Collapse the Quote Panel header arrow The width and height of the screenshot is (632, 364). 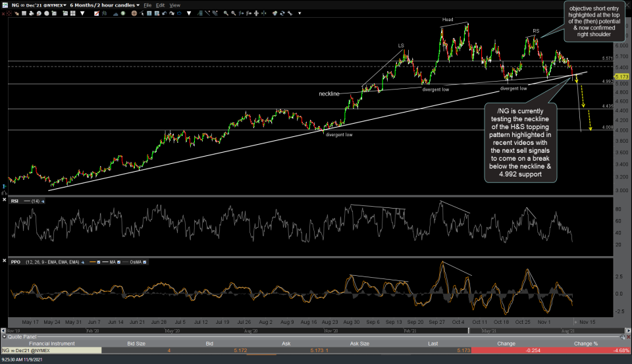coord(4,336)
